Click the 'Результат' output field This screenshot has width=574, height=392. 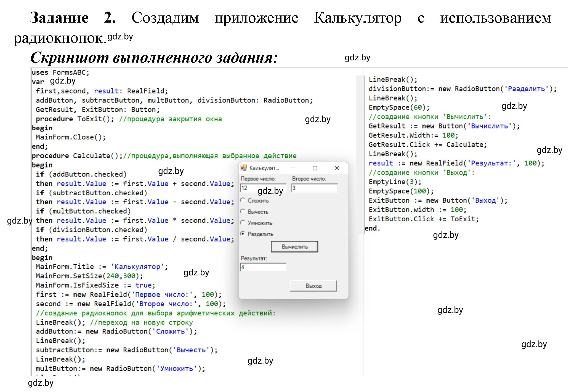click(263, 267)
